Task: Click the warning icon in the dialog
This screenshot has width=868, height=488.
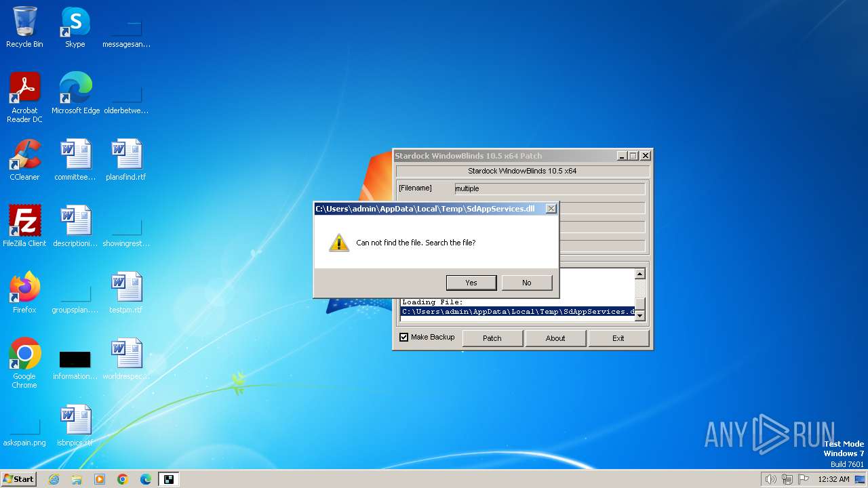Action: [x=338, y=243]
